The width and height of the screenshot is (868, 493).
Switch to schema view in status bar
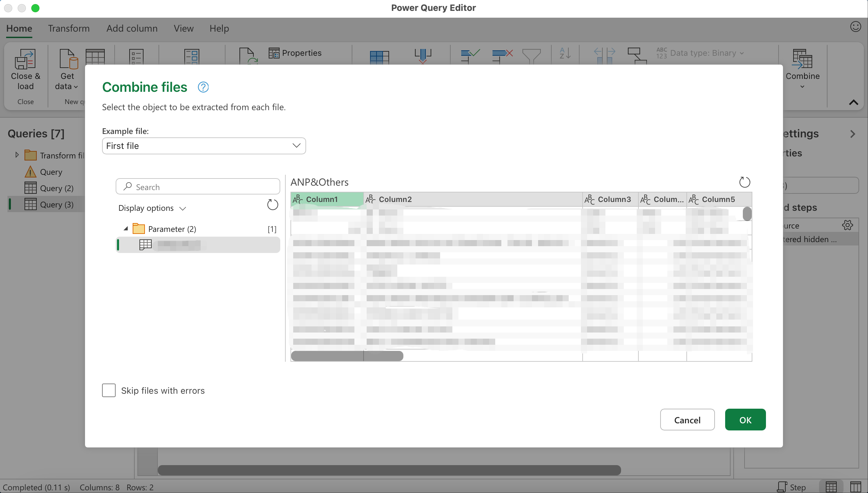(x=855, y=487)
